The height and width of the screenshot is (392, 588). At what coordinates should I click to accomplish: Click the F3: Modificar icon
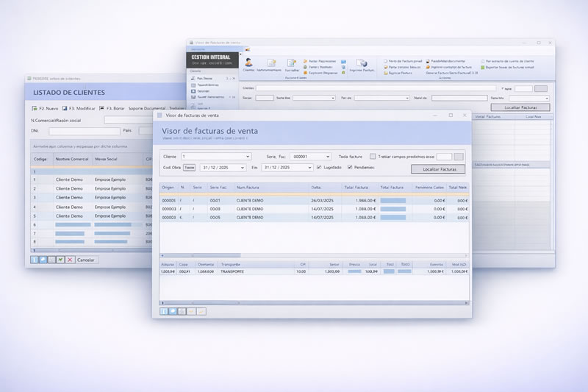(64, 108)
